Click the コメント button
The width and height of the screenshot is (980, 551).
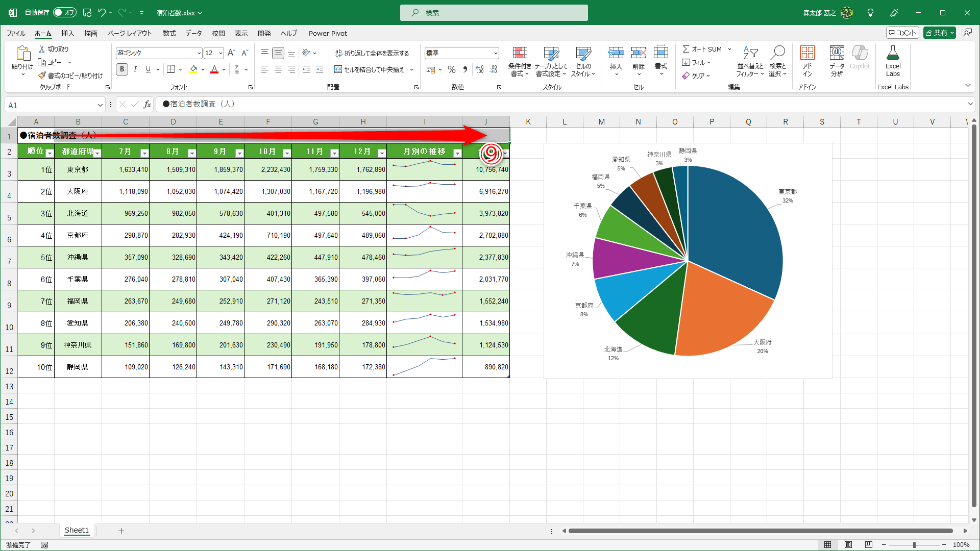tap(902, 33)
